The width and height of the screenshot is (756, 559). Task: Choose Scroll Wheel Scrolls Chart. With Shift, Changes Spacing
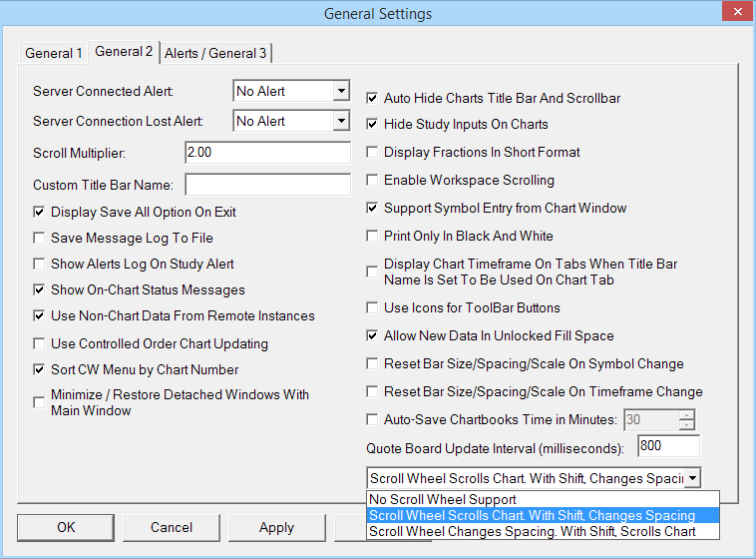point(543,515)
